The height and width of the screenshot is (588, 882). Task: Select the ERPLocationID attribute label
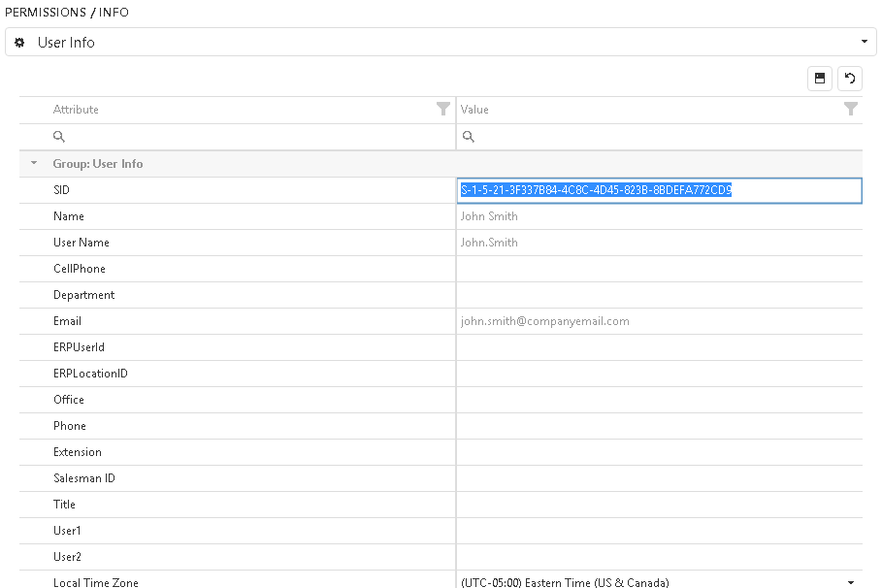click(x=90, y=374)
